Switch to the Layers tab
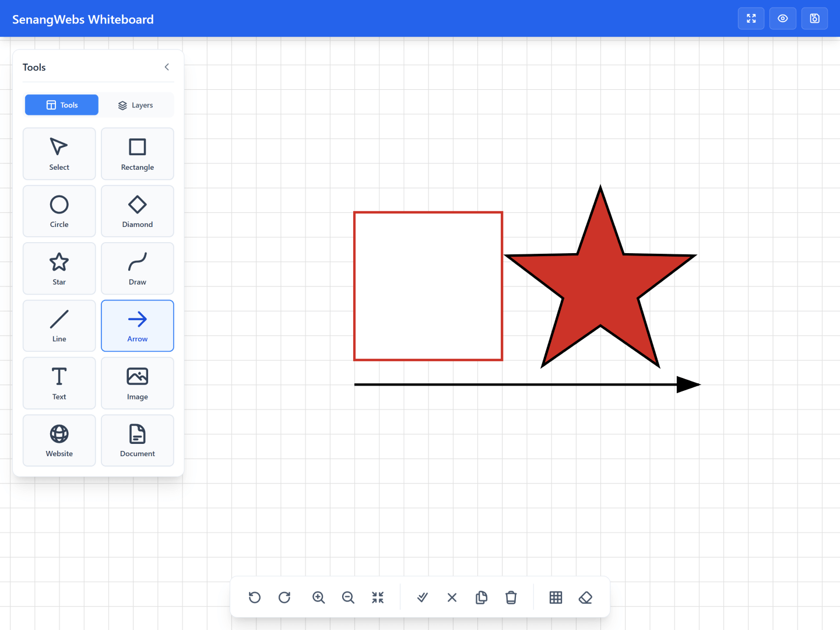840x630 pixels. (x=135, y=105)
